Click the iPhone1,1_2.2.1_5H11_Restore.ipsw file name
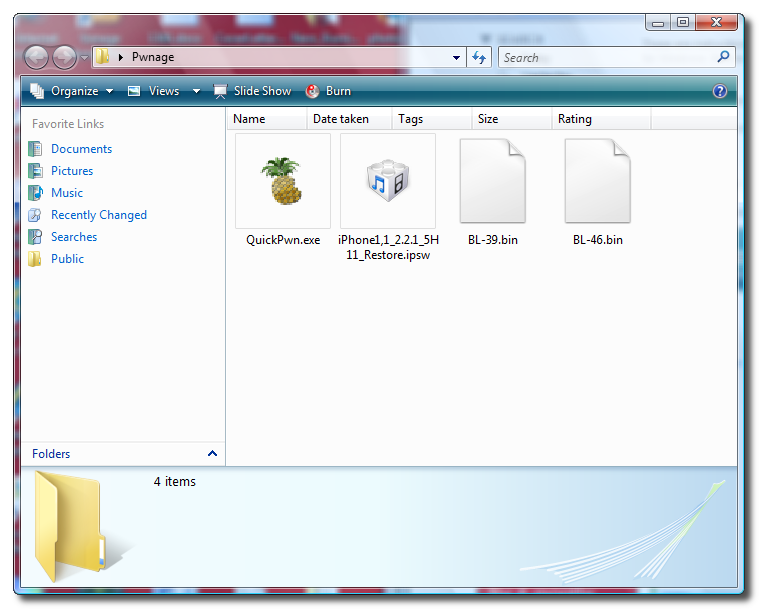759x609 pixels. [388, 247]
